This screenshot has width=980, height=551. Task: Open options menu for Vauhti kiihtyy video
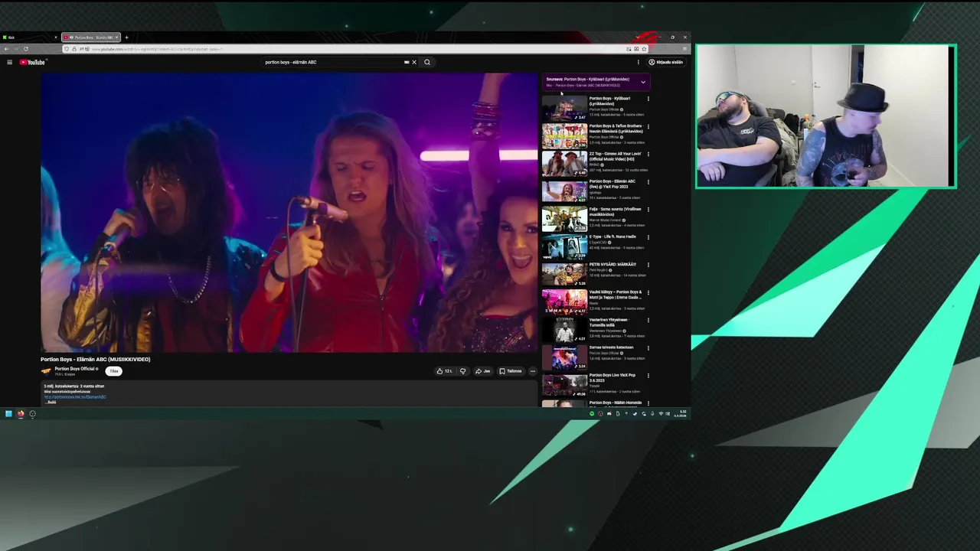[648, 292]
